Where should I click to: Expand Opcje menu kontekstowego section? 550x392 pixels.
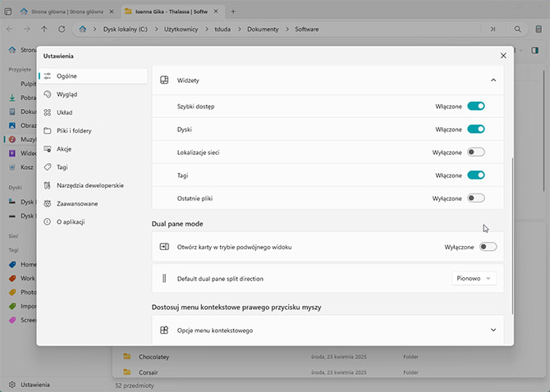click(493, 330)
